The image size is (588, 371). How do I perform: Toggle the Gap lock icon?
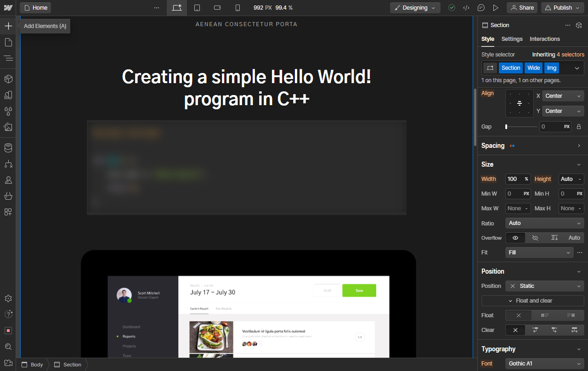point(579,127)
